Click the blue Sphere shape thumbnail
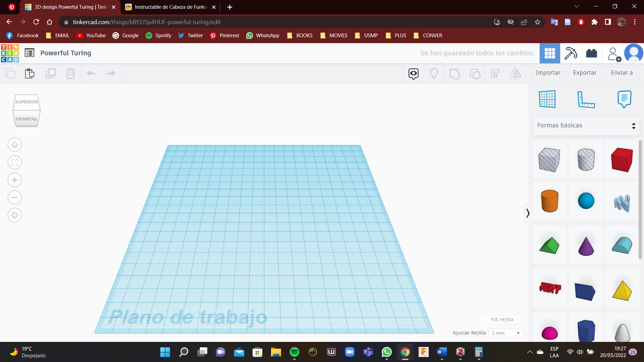 point(586,201)
